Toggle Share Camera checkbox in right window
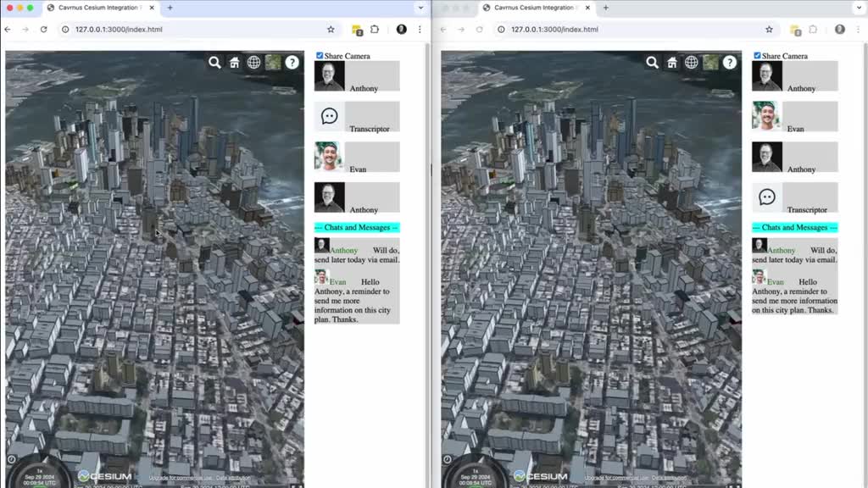Image resolution: width=868 pixels, height=488 pixels. click(x=757, y=55)
